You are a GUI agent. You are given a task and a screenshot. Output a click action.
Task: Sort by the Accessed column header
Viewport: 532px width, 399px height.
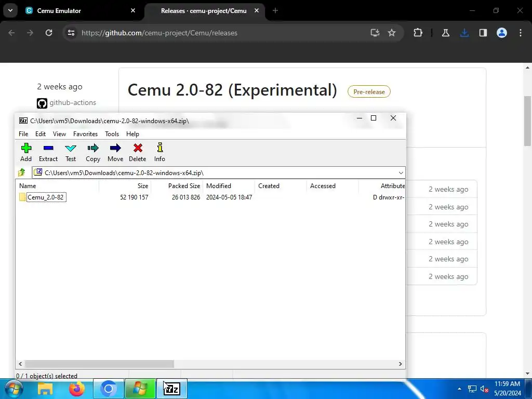tap(332, 186)
